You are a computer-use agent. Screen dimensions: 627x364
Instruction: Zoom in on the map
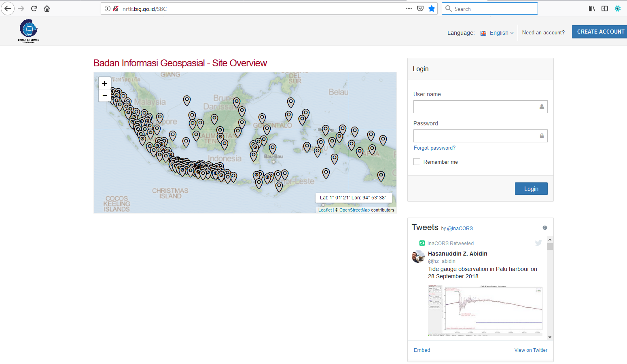click(104, 83)
